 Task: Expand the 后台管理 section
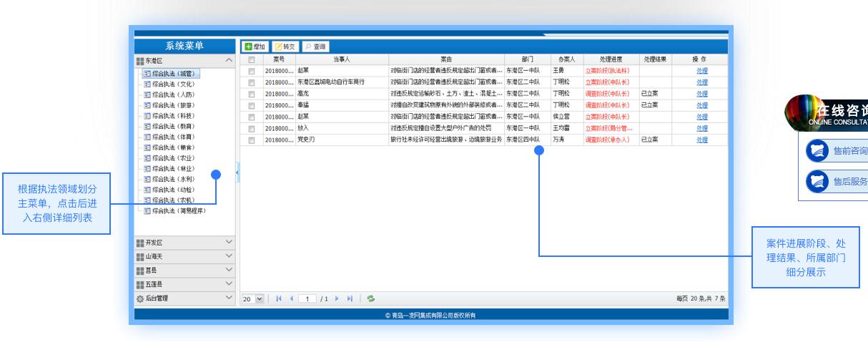(x=229, y=298)
